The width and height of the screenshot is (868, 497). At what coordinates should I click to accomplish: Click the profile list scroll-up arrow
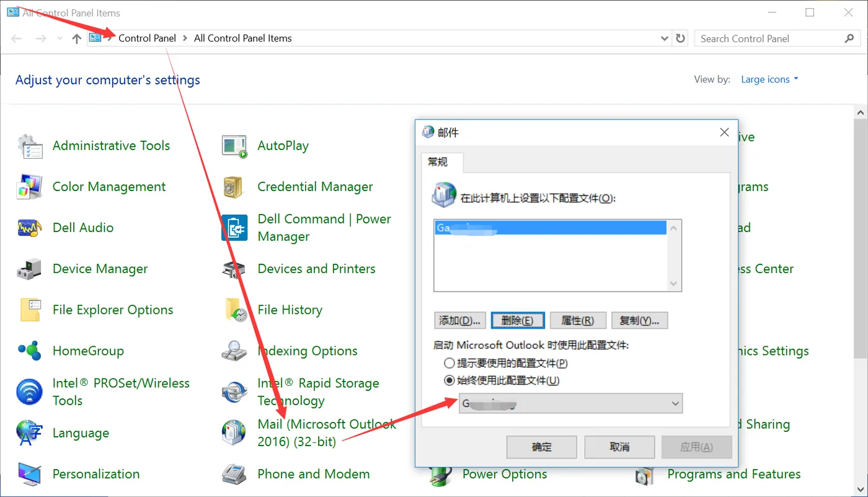tap(674, 228)
